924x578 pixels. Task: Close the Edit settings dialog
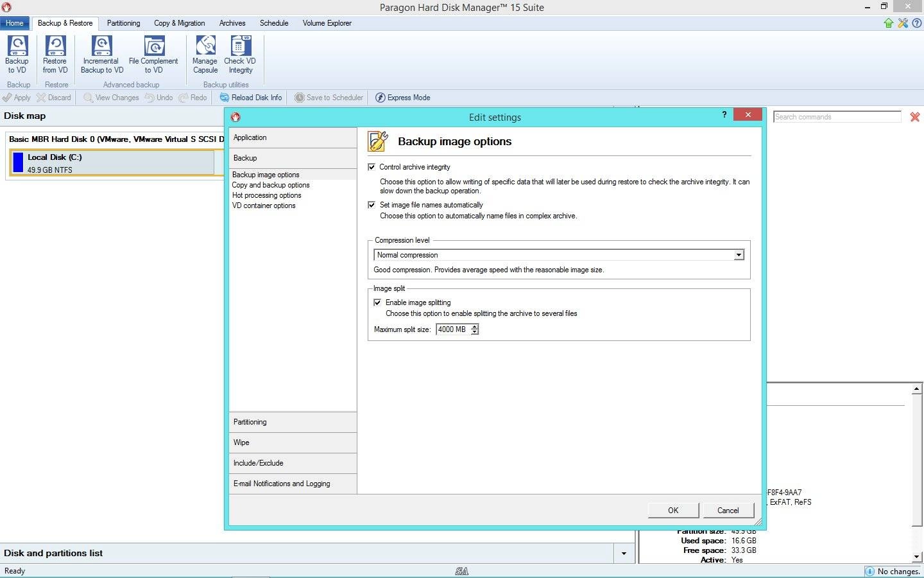[x=748, y=114]
